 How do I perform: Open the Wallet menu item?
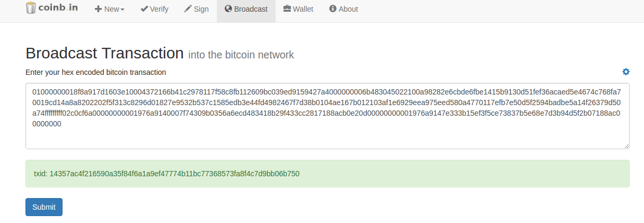tap(298, 9)
